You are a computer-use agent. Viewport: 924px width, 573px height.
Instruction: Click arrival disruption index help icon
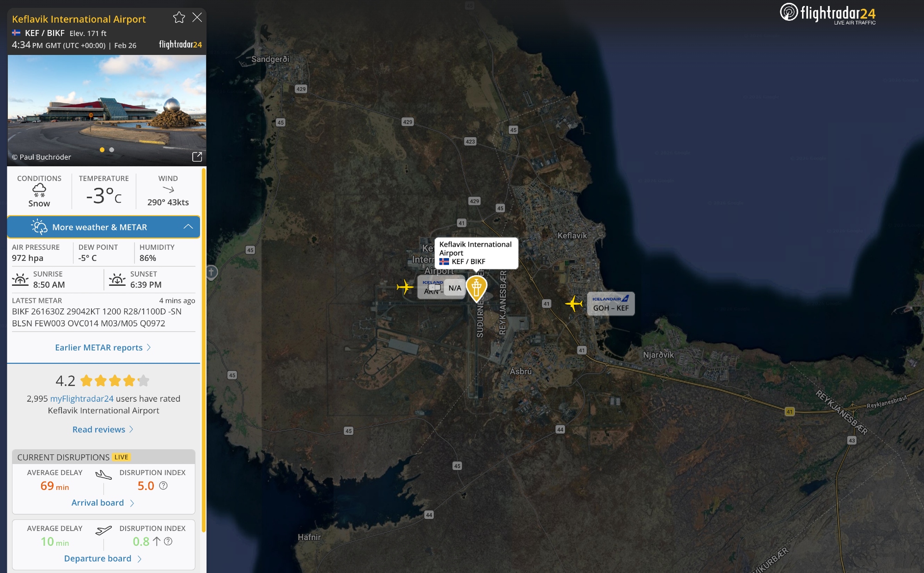pos(164,486)
